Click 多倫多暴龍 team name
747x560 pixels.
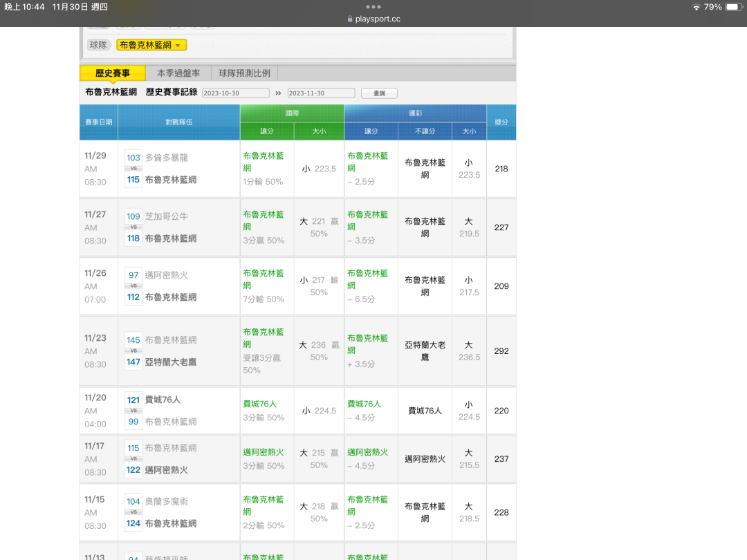167,158
